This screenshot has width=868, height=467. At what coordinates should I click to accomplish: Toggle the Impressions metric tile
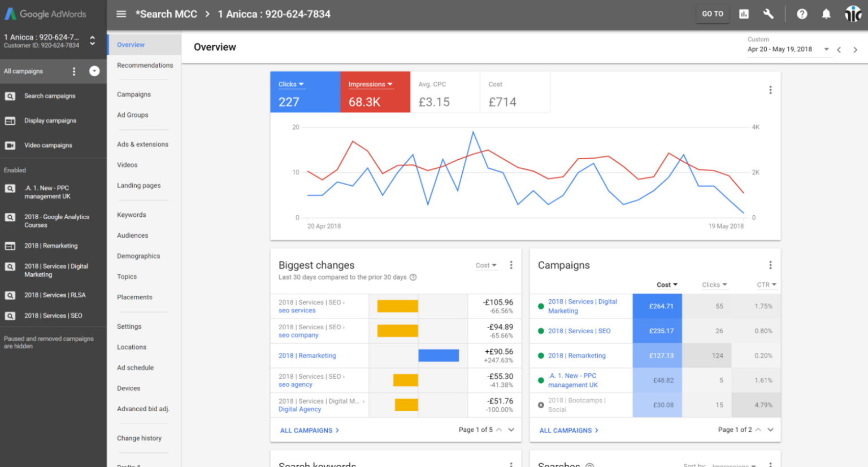(375, 92)
